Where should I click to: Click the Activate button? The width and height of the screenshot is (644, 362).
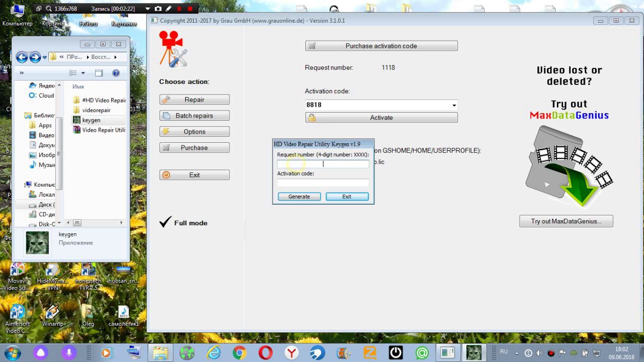[381, 118]
